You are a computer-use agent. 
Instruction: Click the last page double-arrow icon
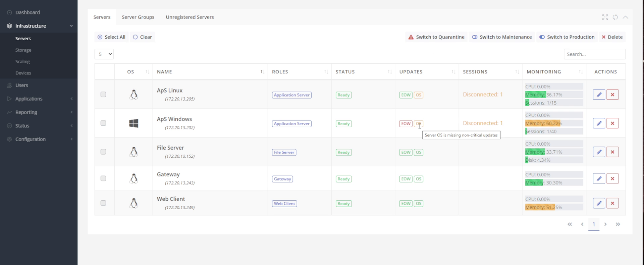(x=618, y=224)
